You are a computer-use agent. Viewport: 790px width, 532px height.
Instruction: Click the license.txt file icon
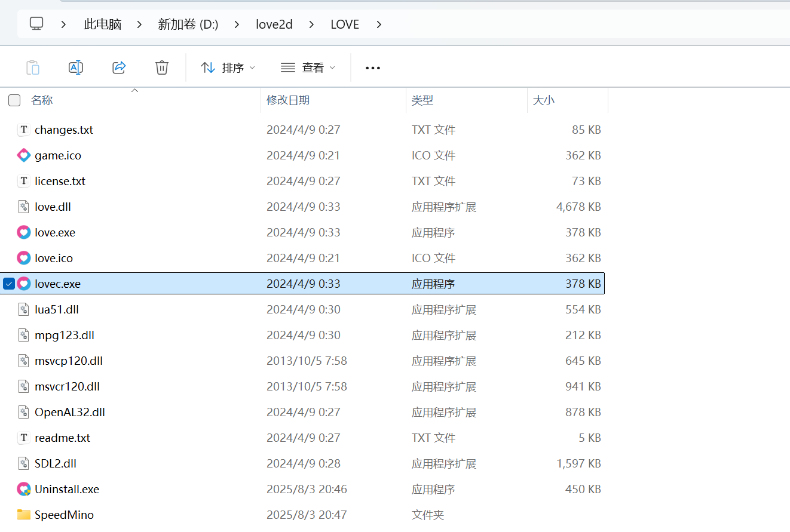click(23, 181)
